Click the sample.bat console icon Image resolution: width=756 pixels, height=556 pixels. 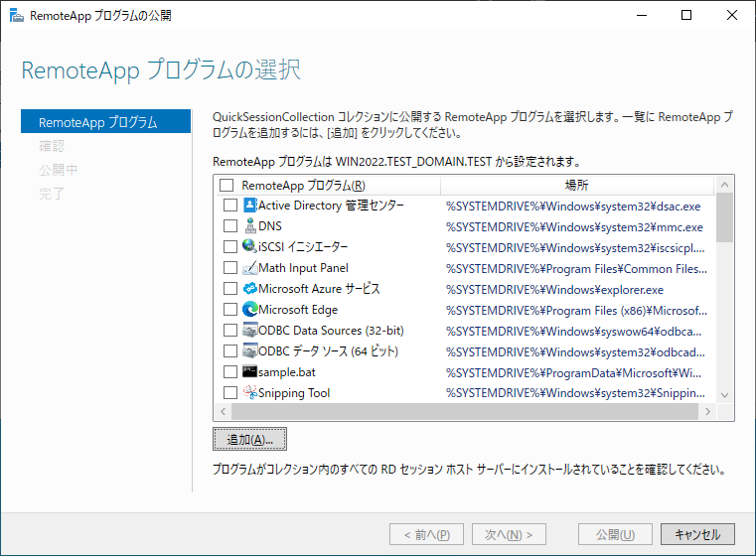249,371
